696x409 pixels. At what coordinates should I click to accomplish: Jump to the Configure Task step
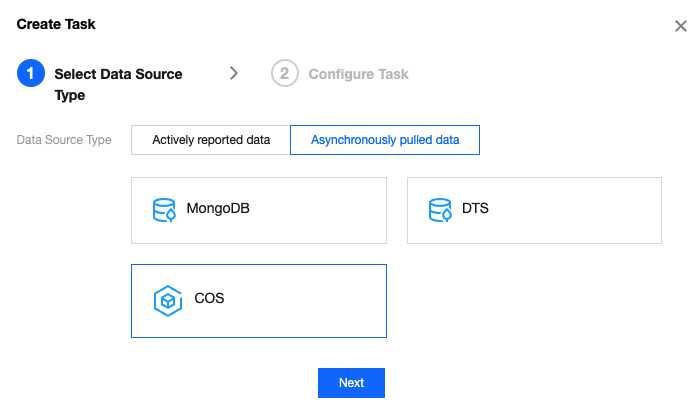pyautogui.click(x=358, y=74)
